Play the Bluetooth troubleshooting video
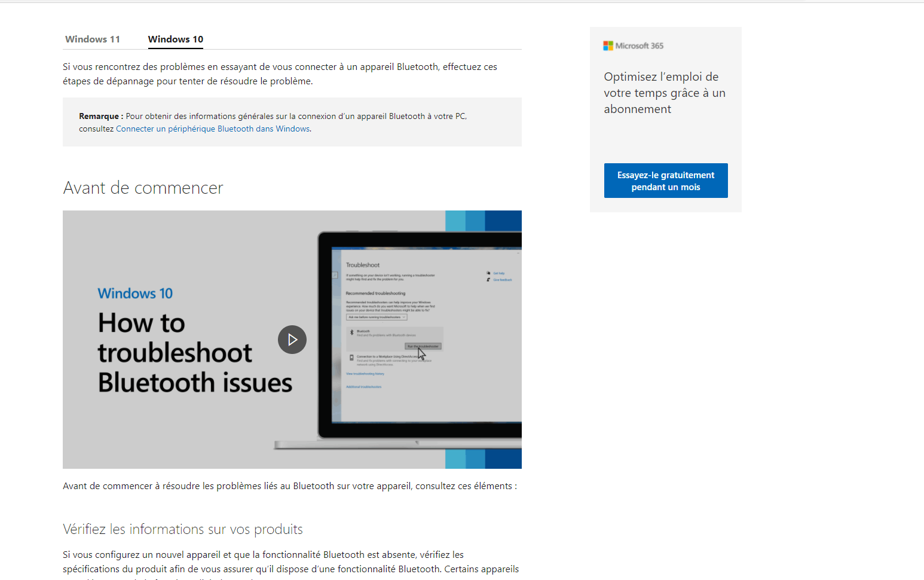 click(292, 340)
